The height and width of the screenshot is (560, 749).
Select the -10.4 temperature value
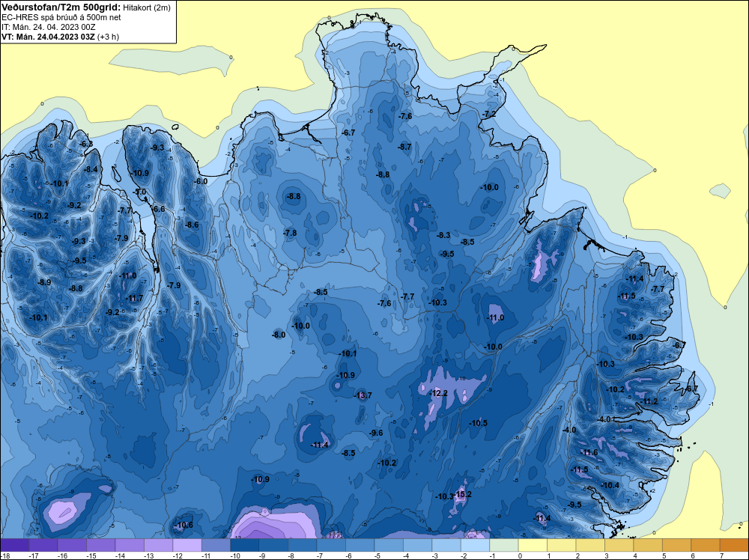610,486
